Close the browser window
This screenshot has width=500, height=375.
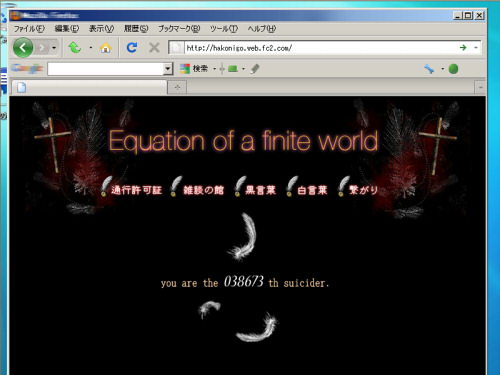tap(479, 15)
